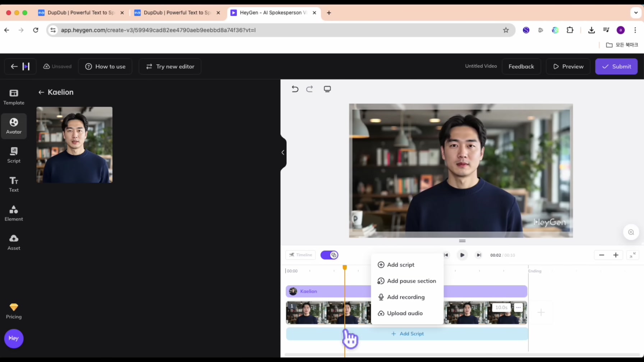Image resolution: width=644 pixels, height=362 pixels.
Task: Preview the video
Action: click(x=568, y=67)
